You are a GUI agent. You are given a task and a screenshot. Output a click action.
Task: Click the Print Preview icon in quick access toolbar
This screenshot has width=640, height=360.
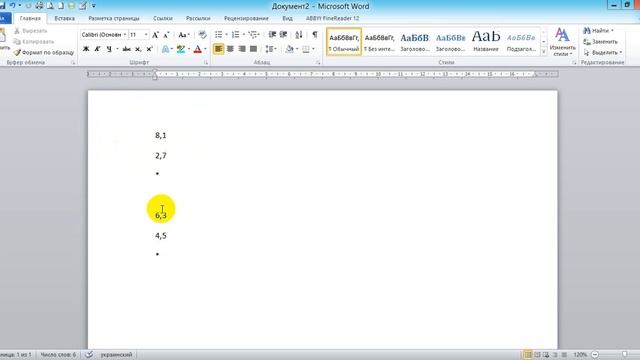(x=50, y=6)
